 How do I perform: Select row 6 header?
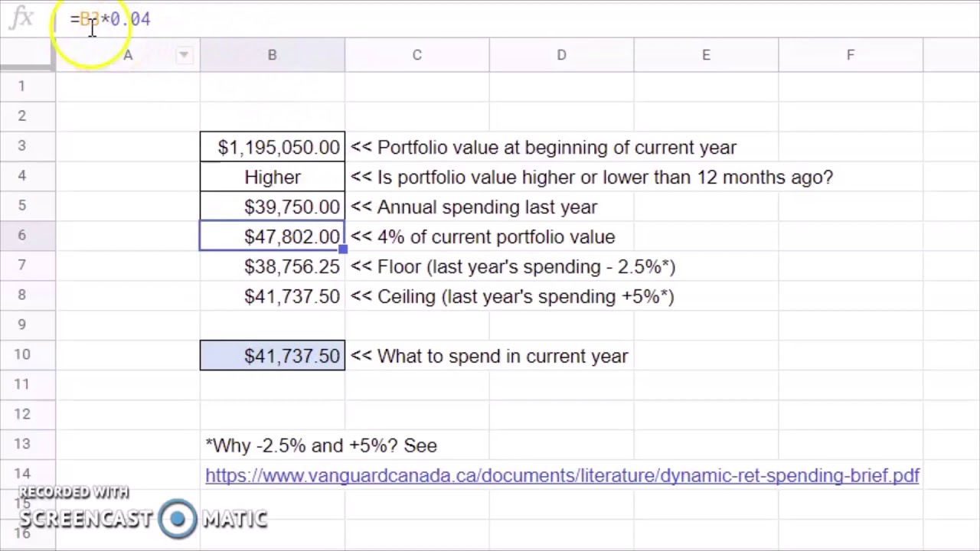coord(28,236)
